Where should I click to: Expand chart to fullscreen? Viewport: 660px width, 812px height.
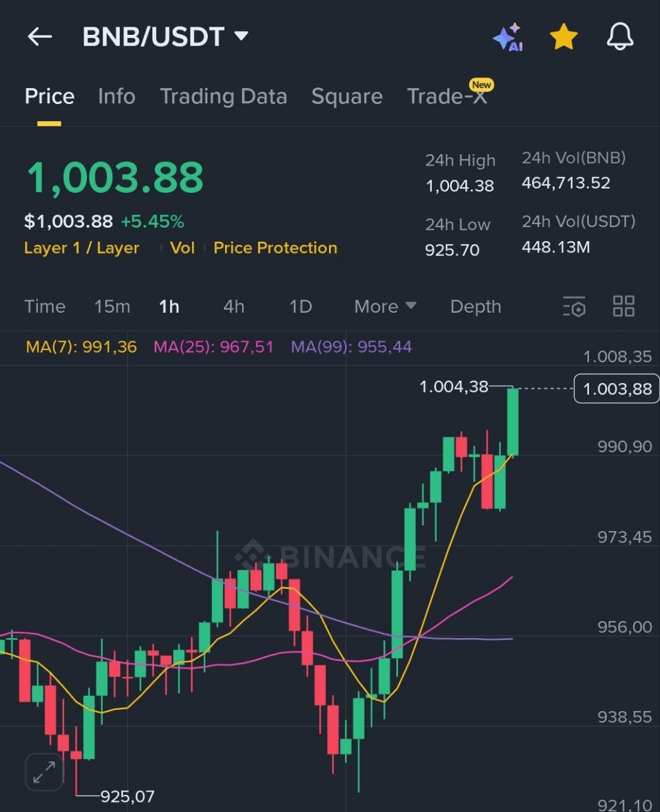tap(44, 772)
